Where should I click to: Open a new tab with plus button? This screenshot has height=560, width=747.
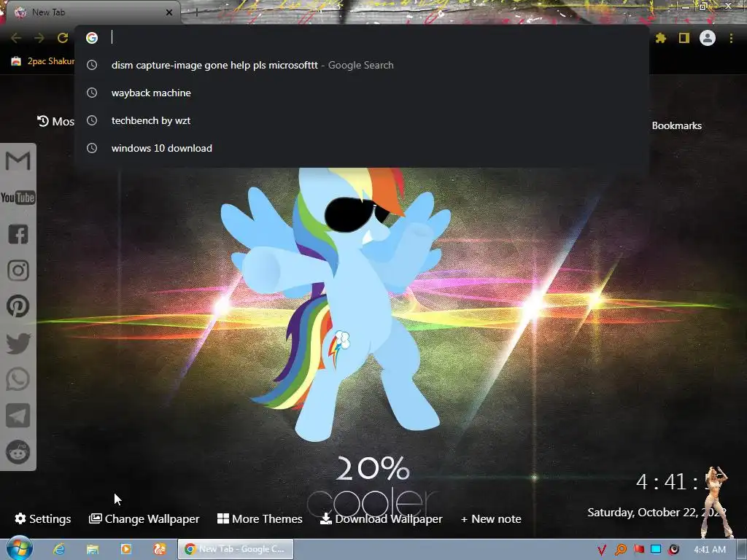(x=196, y=12)
